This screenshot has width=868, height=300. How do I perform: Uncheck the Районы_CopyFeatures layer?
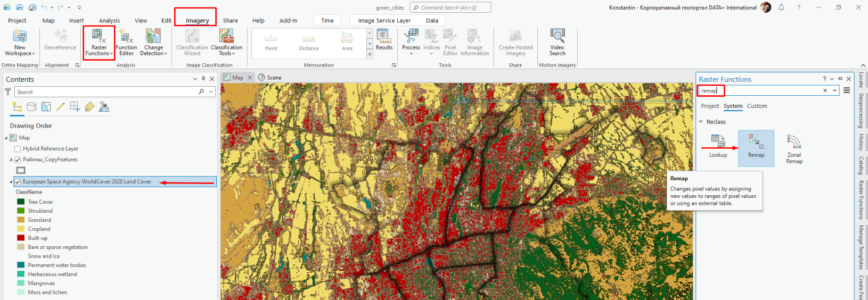click(18, 160)
